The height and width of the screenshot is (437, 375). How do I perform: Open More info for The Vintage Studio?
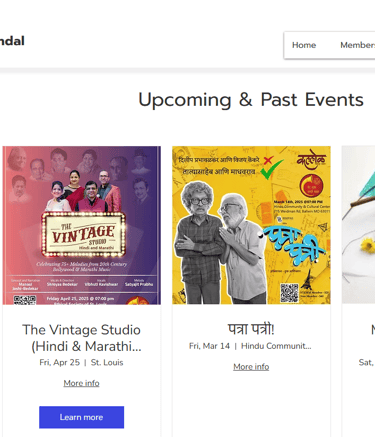point(81,383)
